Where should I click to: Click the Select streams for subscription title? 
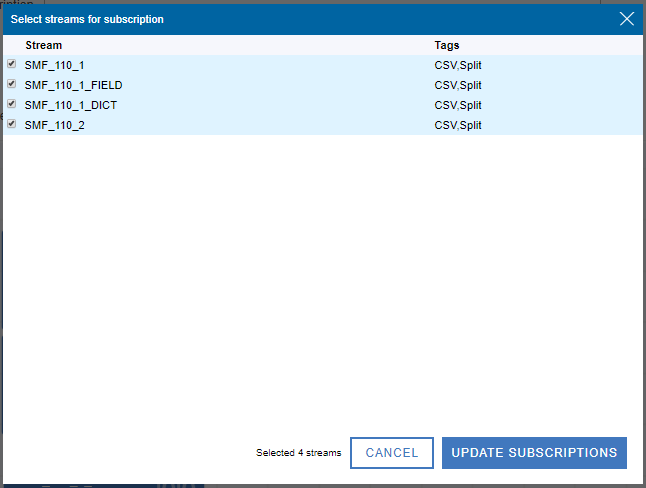tap(87, 19)
